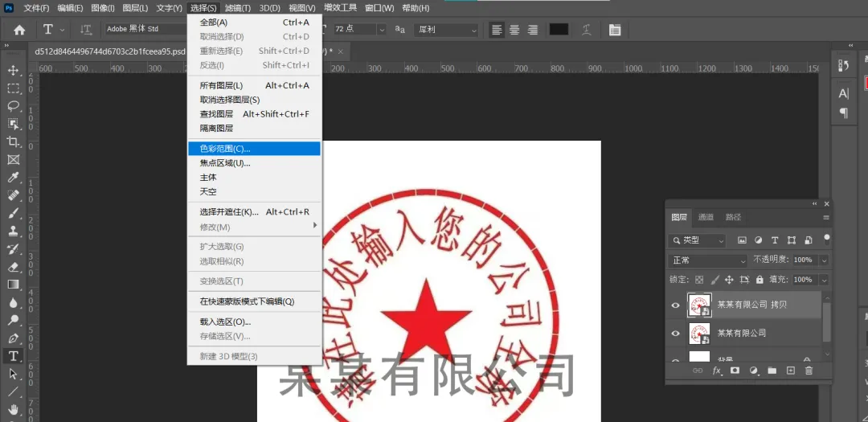Select the Gradient tool
The height and width of the screenshot is (422, 868).
coord(14,284)
